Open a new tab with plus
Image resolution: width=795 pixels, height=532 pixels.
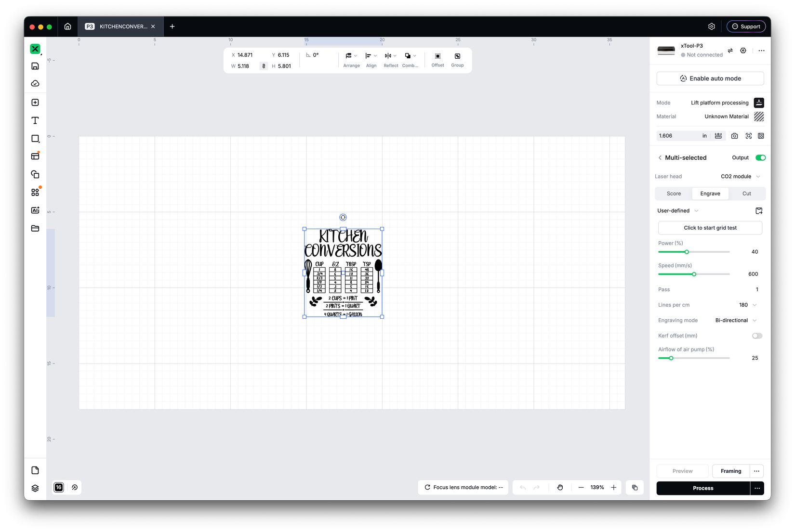[172, 26]
